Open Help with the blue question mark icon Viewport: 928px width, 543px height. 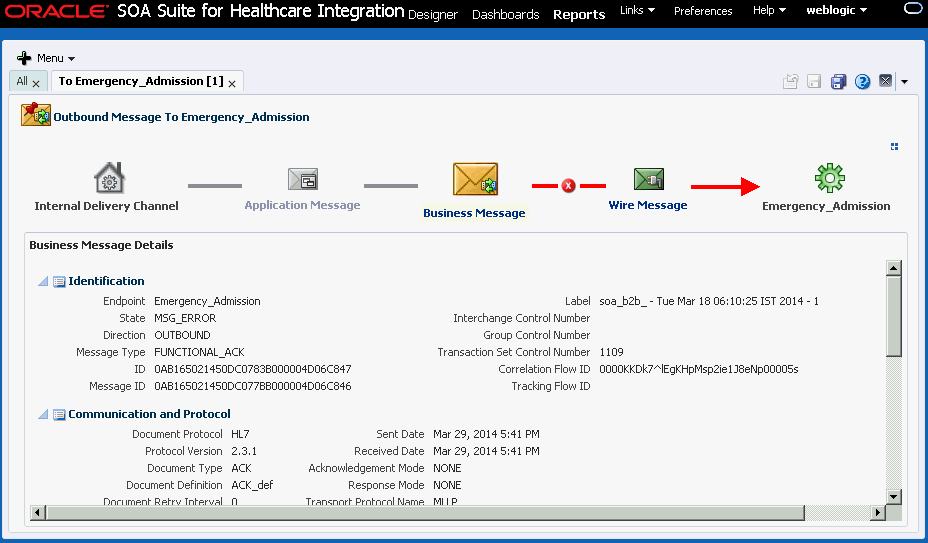coord(862,81)
